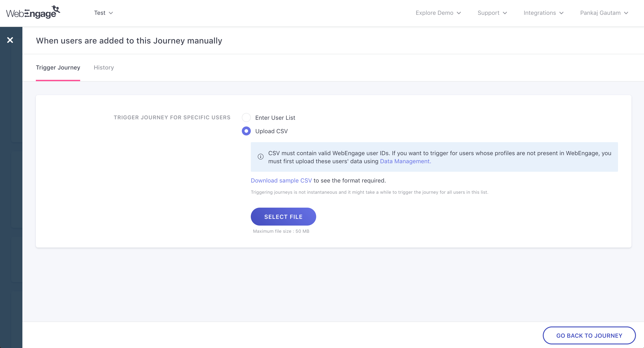Image resolution: width=644 pixels, height=348 pixels.
Task: Click chevron beside Integrations
Action: [x=562, y=13]
